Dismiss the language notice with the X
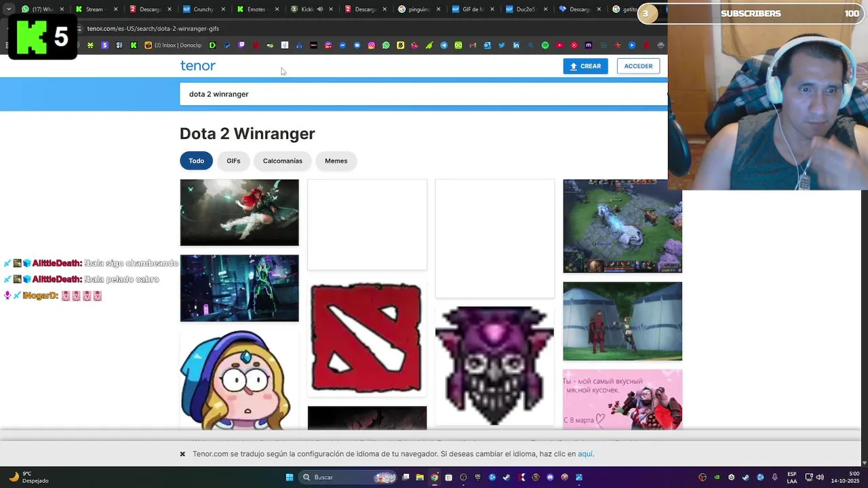Image resolution: width=868 pixels, height=488 pixels. 182,454
